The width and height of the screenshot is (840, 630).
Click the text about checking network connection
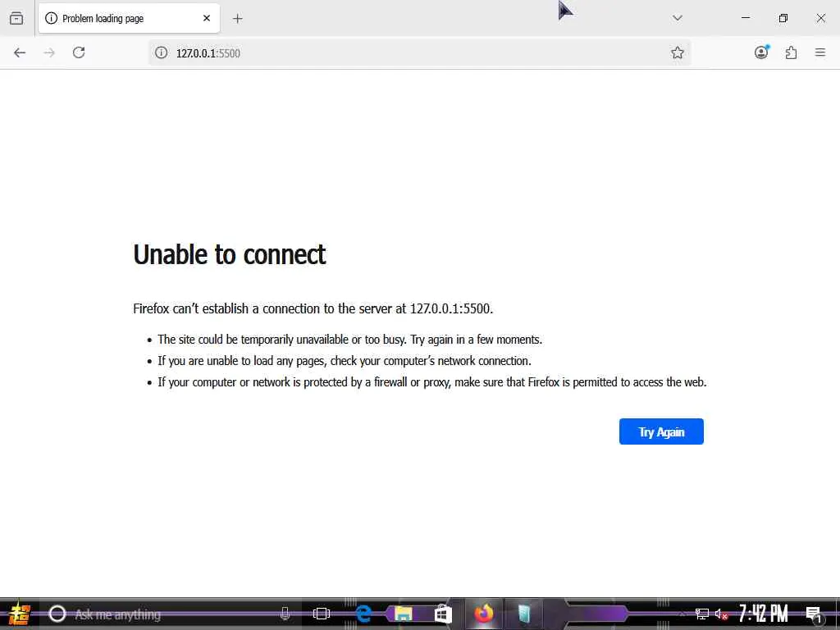coord(345,361)
